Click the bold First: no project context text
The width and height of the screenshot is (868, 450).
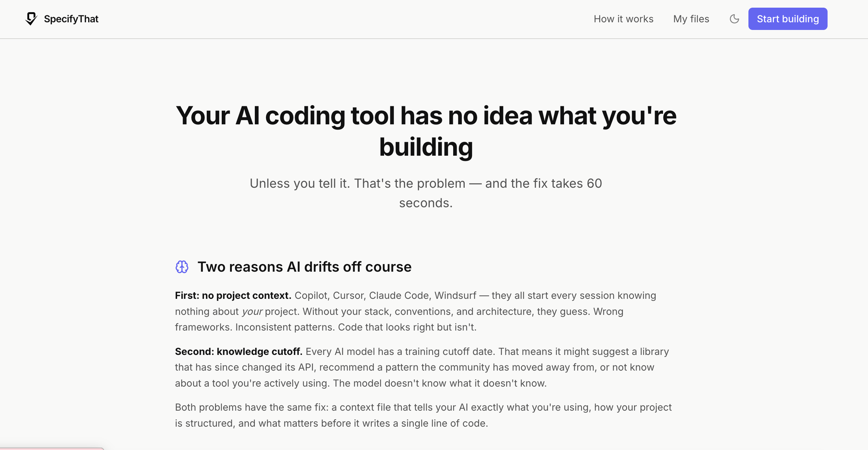233,295
